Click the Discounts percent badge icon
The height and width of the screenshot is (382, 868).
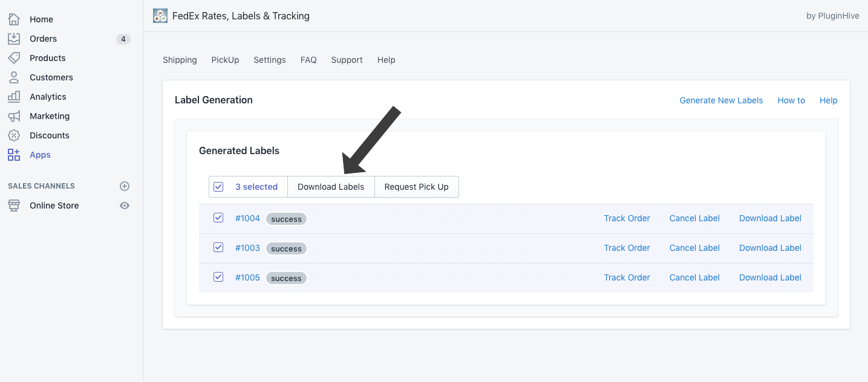(14, 135)
